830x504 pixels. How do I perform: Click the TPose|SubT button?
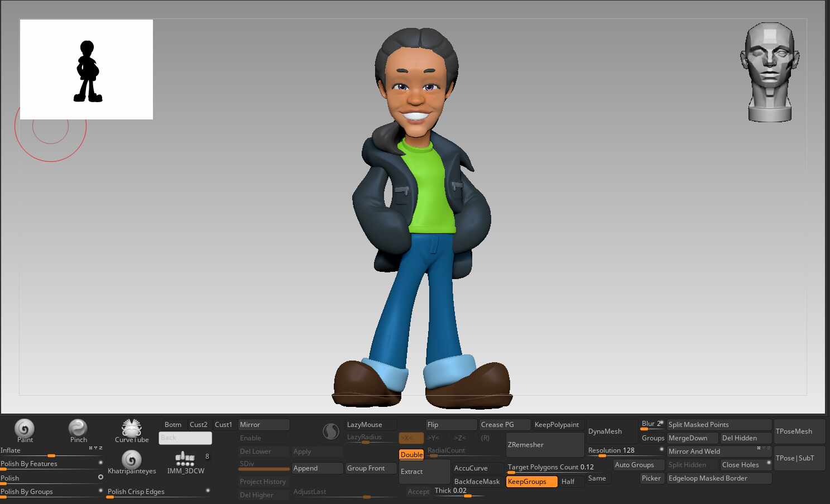pos(799,458)
